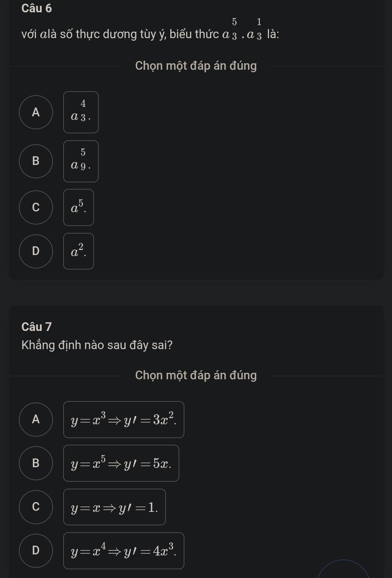Choose answer y=x⁴ ⇒ y'=4x³
392x578 pixels.
(x=124, y=551)
